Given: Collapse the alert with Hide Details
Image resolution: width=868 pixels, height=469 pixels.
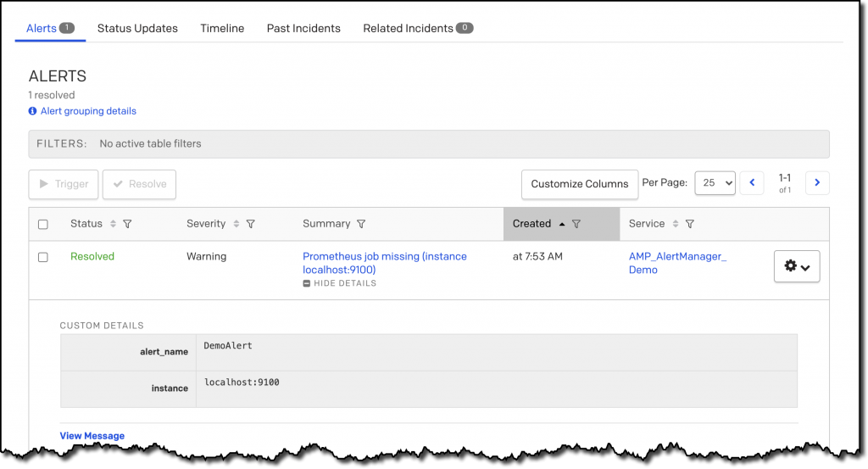Looking at the screenshot, I should (x=340, y=283).
